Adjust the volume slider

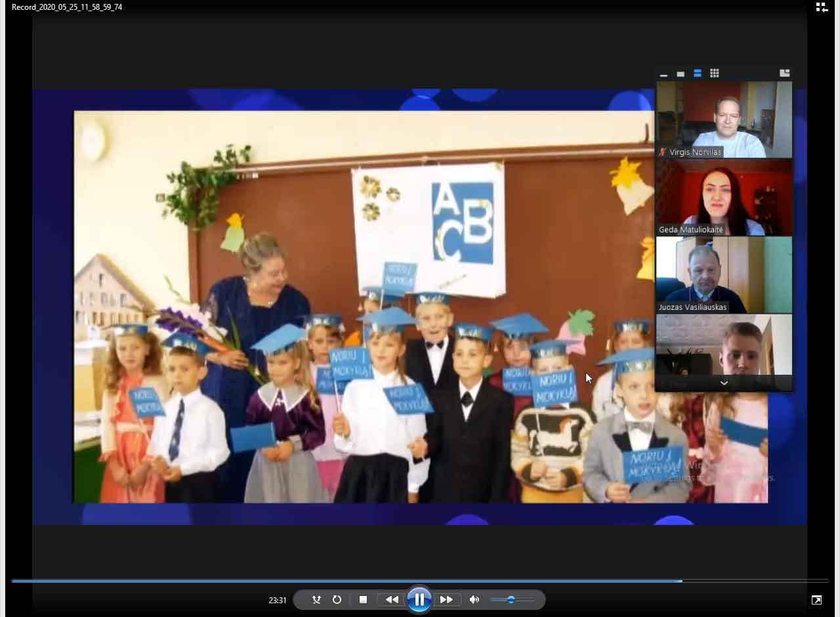point(511,599)
